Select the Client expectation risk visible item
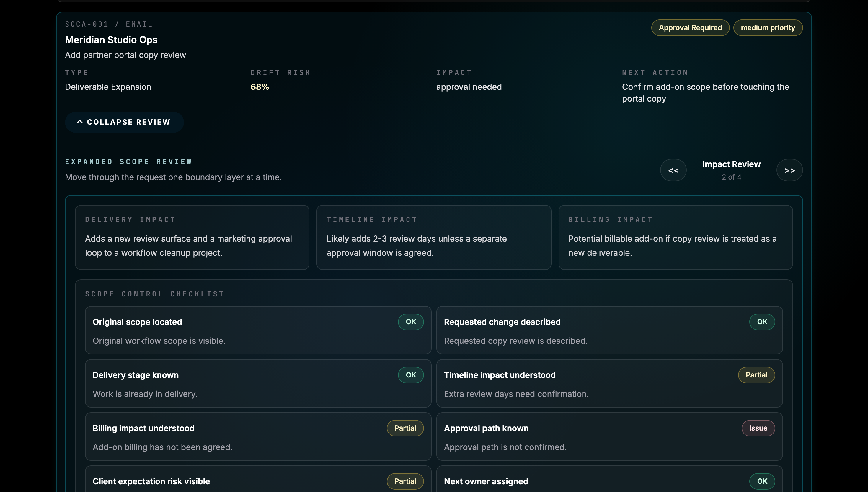Viewport: 868px width, 492px height. click(258, 479)
